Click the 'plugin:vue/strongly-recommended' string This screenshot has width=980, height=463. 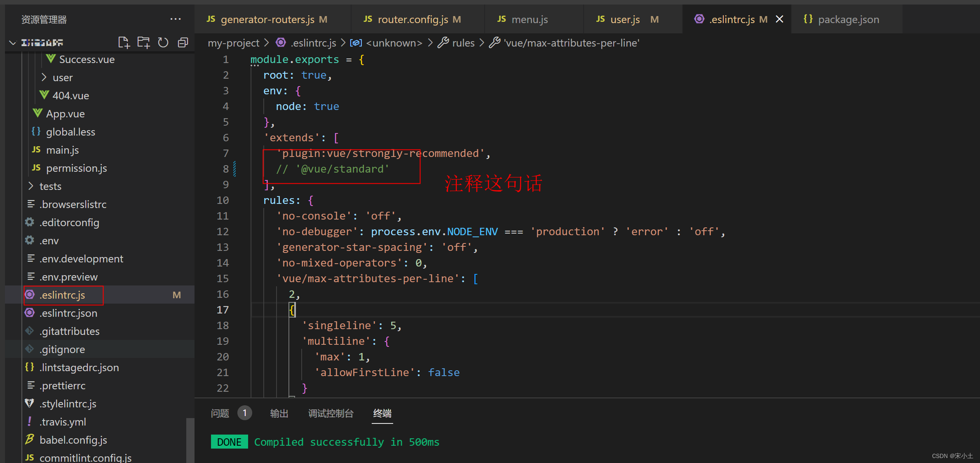click(x=380, y=153)
